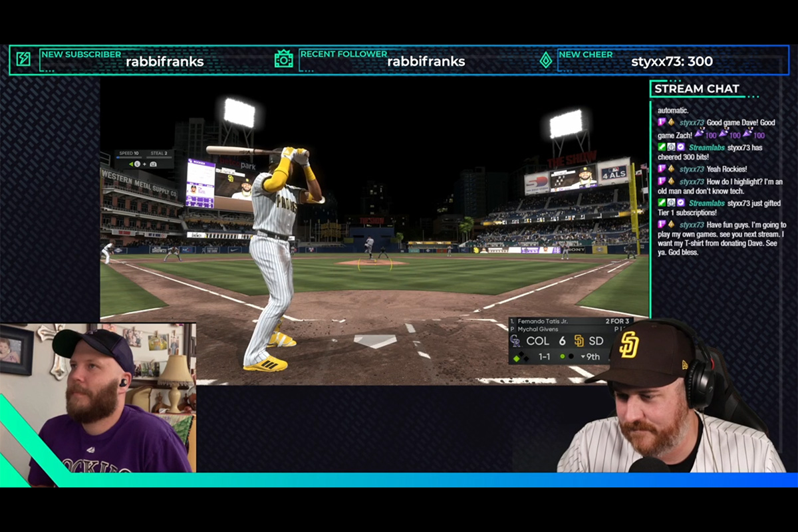Viewport: 798px width, 532px height.
Task: Expand the 9th inning dropdown arrow
Action: (582, 356)
